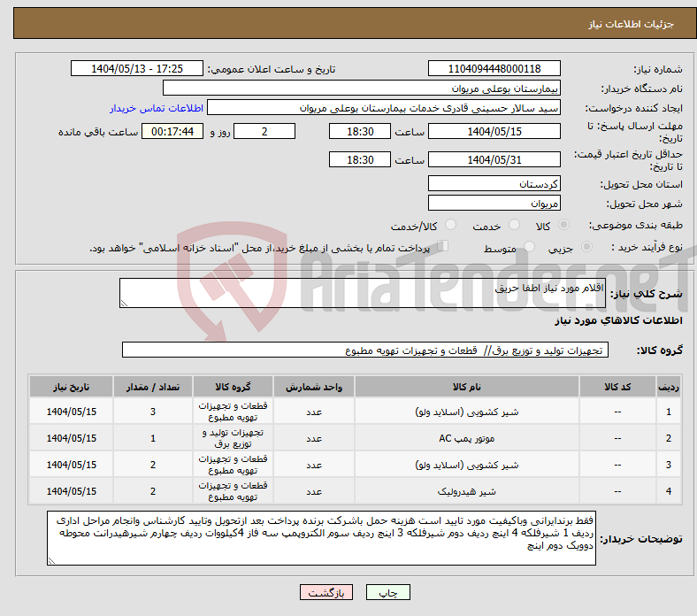
Task: Click the تاریخ نیاز column header
Action: tap(71, 387)
